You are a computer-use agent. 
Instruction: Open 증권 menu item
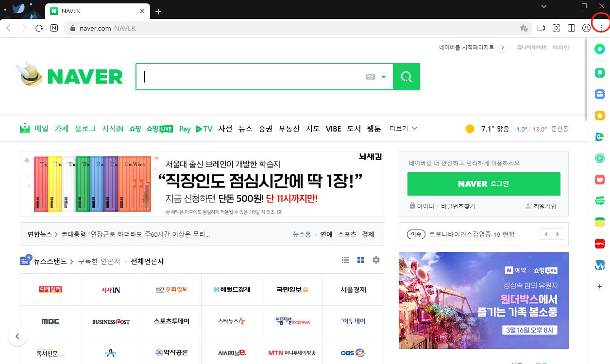pyautogui.click(x=265, y=129)
